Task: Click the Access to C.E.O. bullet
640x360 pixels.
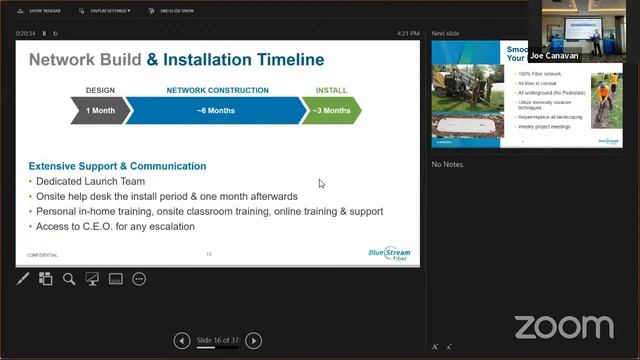Action: click(116, 227)
